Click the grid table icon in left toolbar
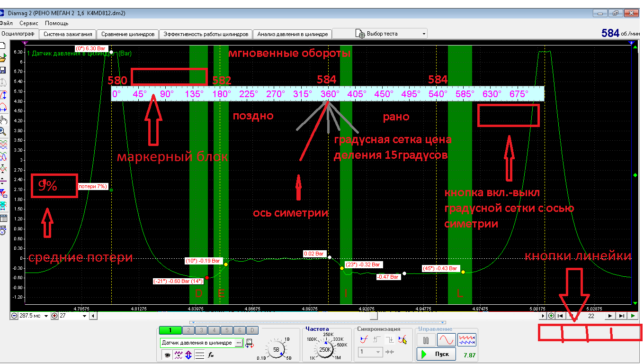 pos(3,218)
